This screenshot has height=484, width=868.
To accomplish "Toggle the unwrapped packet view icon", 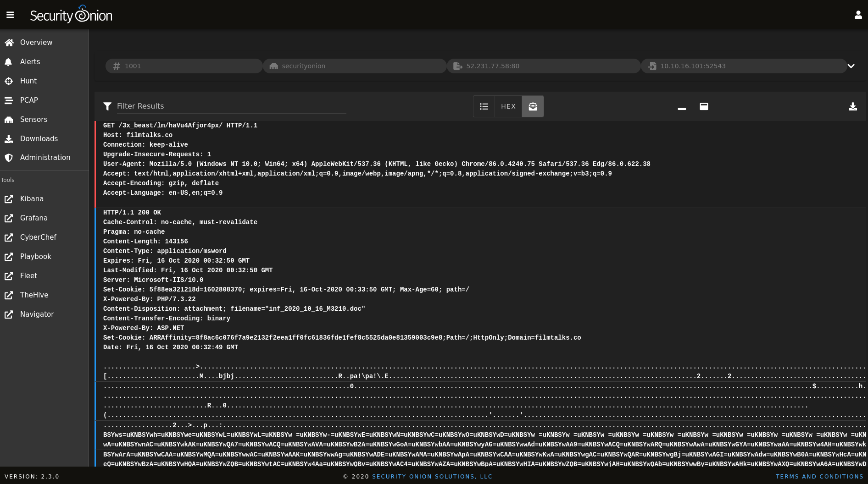I will [533, 106].
